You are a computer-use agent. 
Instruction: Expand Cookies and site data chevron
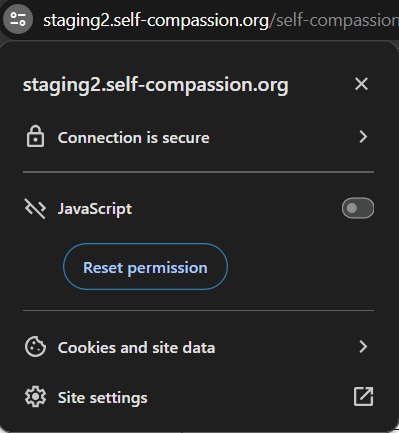pyautogui.click(x=363, y=347)
